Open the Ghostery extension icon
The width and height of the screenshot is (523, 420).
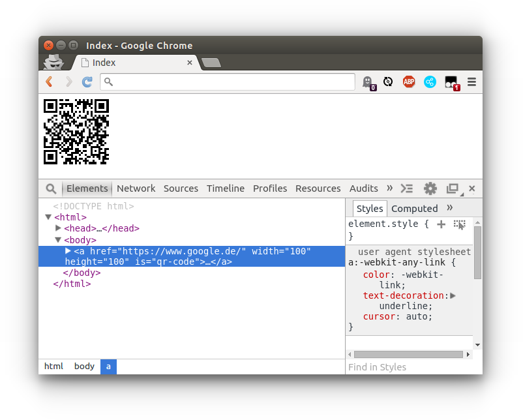(x=368, y=82)
